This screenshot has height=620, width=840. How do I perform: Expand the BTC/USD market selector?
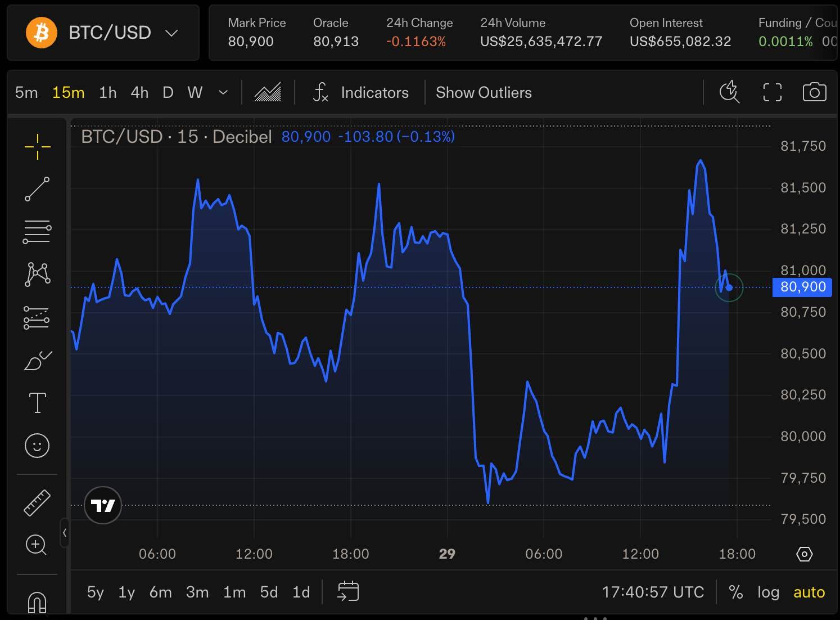[103, 33]
